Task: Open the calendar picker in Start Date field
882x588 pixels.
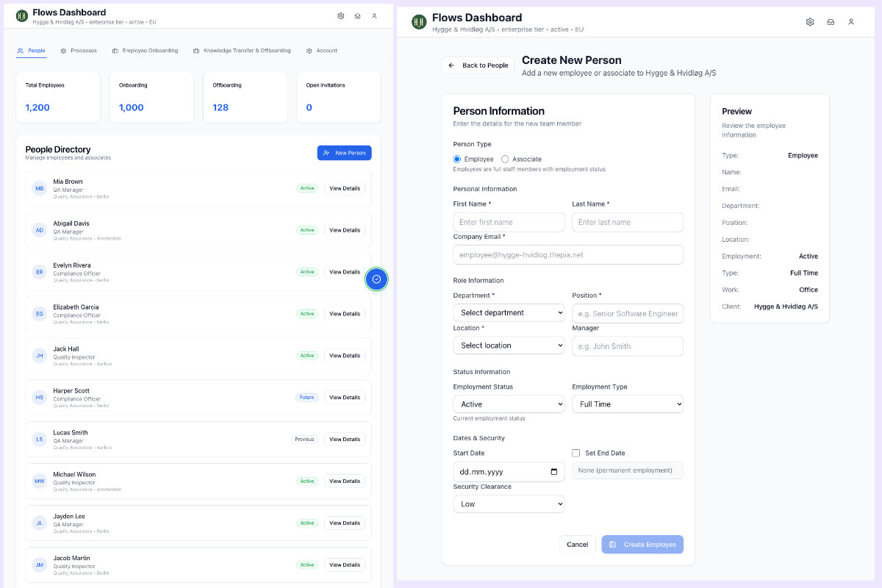Action: 554,472
